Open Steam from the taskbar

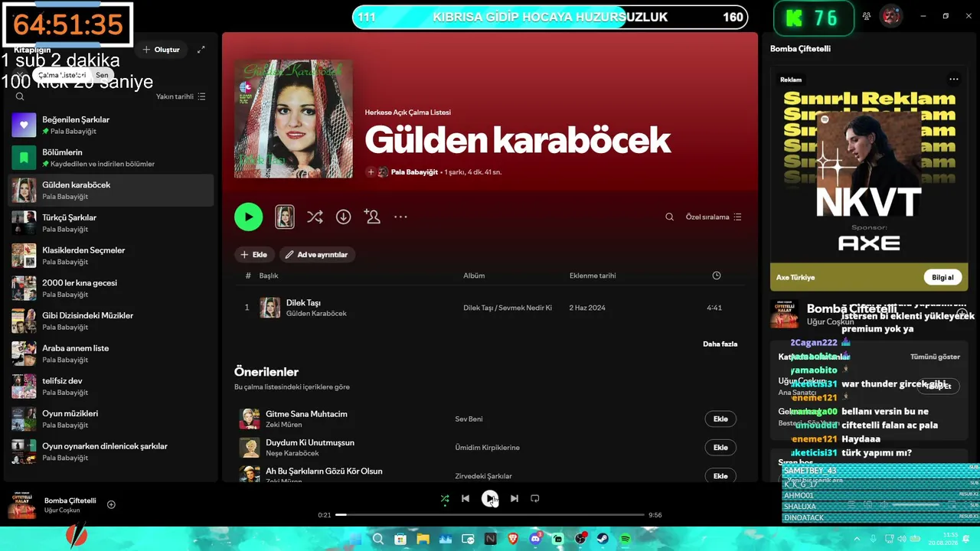(603, 539)
